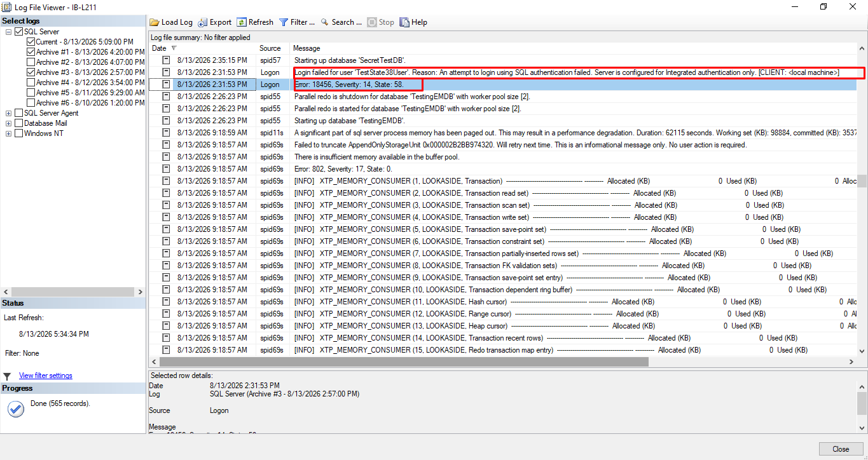The image size is (868, 460).
Task: Click log icon of Redo transaction map entry row
Action: pyautogui.click(x=166, y=350)
